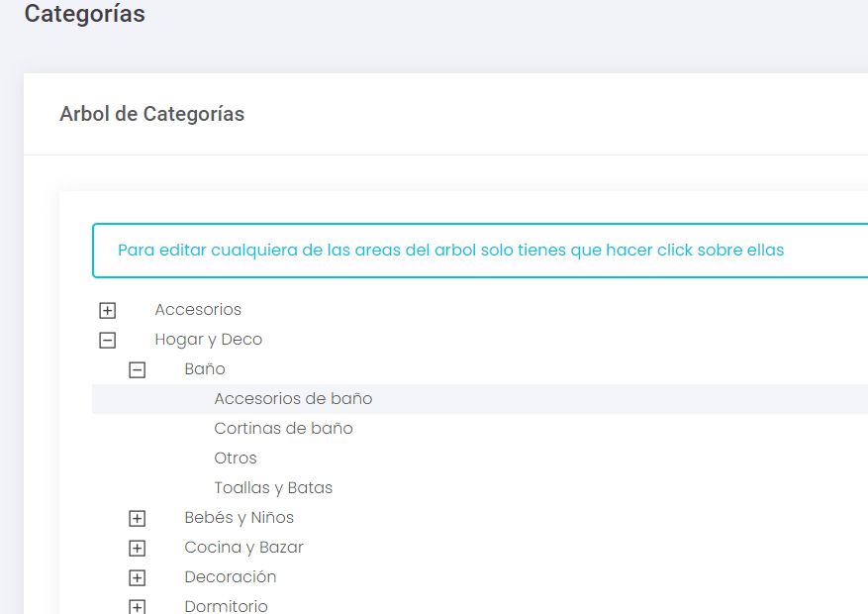
Task: Edit the Toallas y Batas category
Action: 273,488
